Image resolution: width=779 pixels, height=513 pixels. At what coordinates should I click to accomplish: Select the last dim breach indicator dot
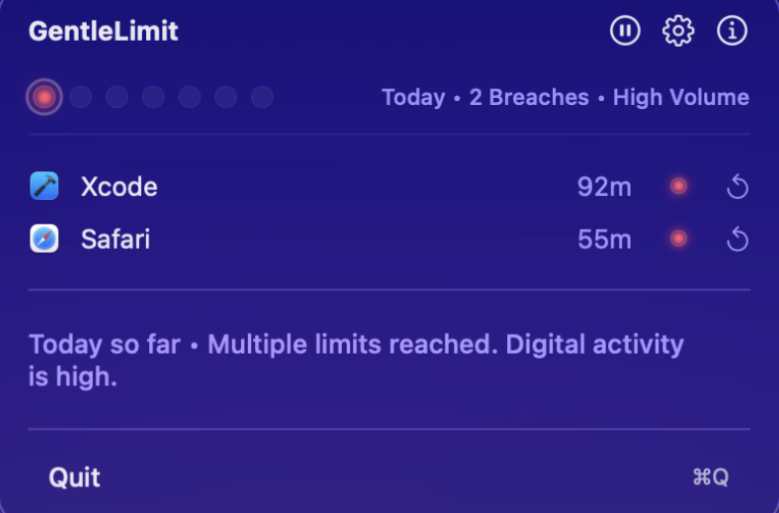point(262,97)
